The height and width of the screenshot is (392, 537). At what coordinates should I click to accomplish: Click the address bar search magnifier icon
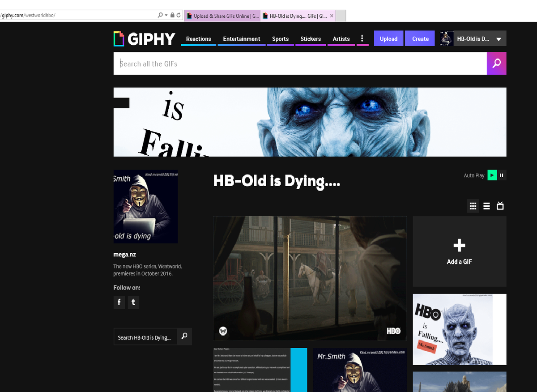click(x=160, y=15)
